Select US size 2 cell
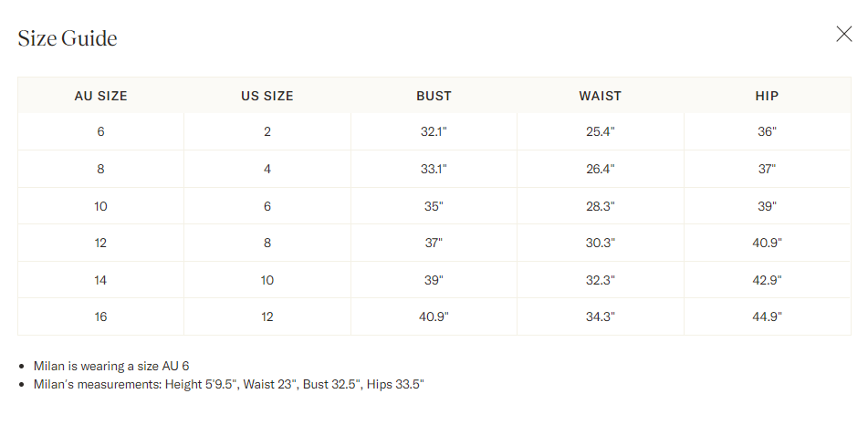868x425 pixels. (x=267, y=131)
